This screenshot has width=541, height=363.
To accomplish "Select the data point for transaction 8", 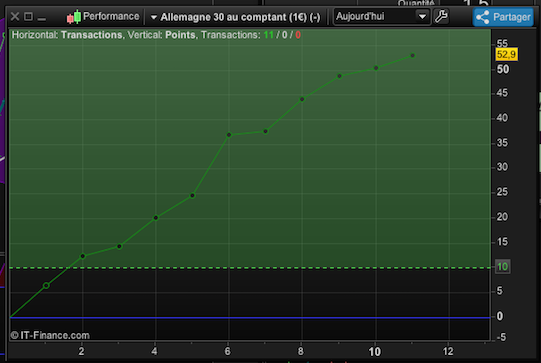I will pos(302,99).
